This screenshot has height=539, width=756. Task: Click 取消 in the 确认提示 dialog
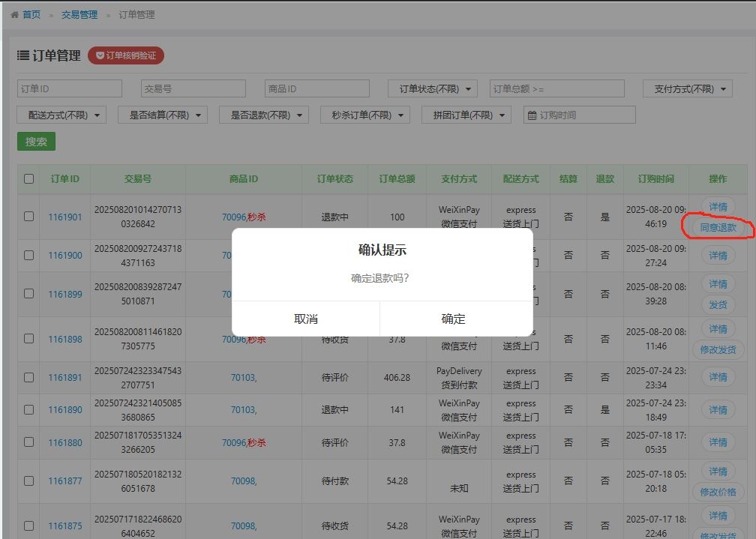[306, 319]
